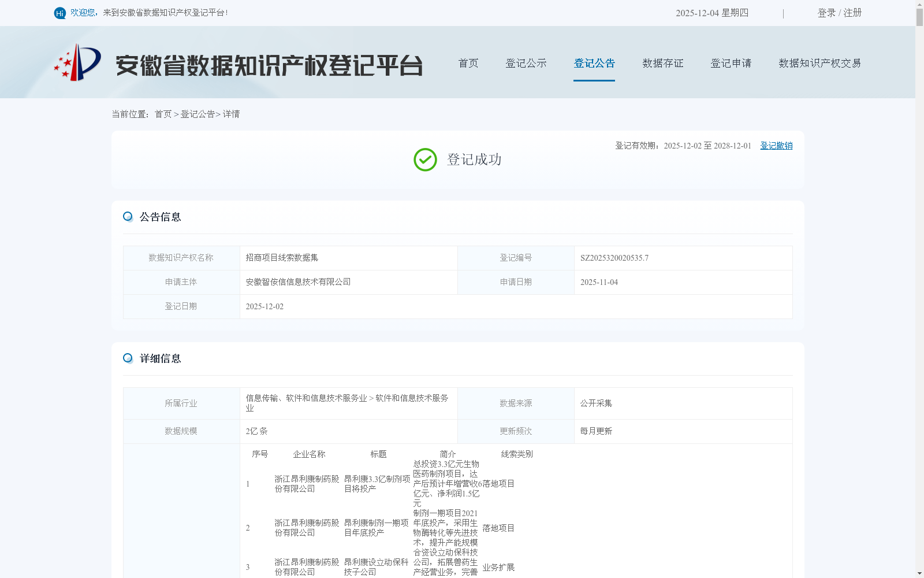The width and height of the screenshot is (924, 578).
Task: Click 登记公告 in the breadcrumb
Action: [x=198, y=114]
